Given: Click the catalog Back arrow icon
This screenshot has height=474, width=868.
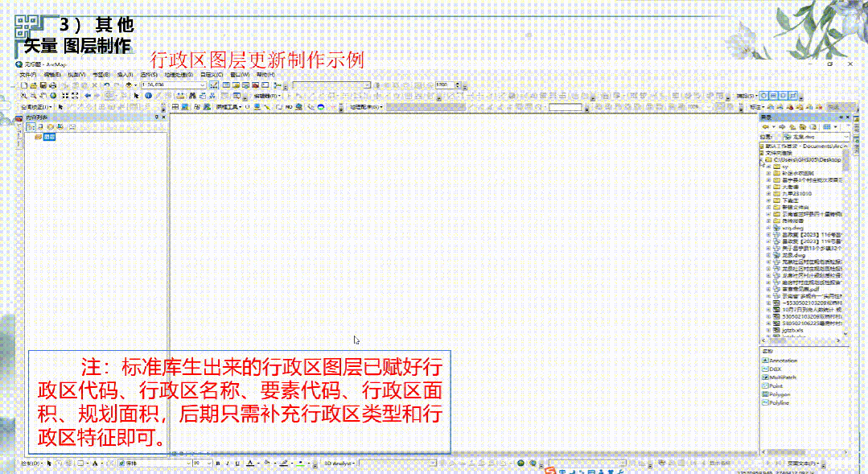Looking at the screenshot, I should [766, 127].
